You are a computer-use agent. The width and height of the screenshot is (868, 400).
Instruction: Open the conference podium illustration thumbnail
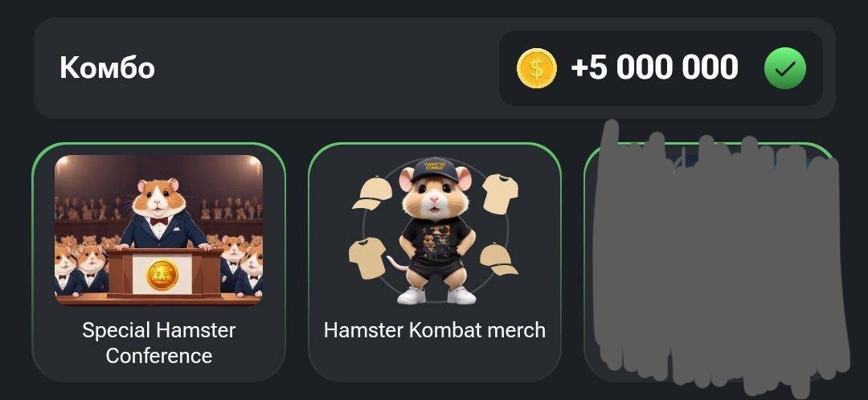(x=159, y=230)
